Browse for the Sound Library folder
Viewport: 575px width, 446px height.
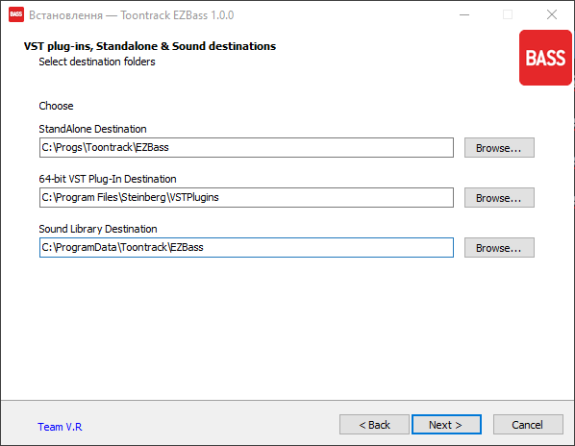pyautogui.click(x=499, y=248)
